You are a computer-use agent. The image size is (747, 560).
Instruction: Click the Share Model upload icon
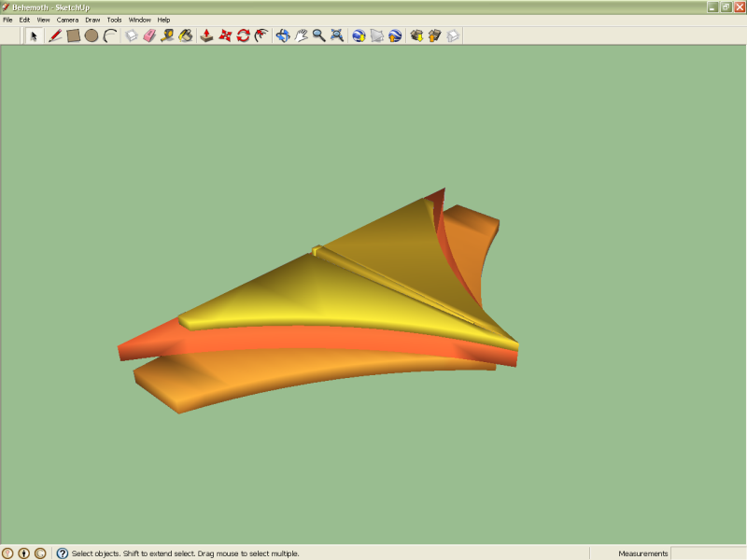pos(434,35)
